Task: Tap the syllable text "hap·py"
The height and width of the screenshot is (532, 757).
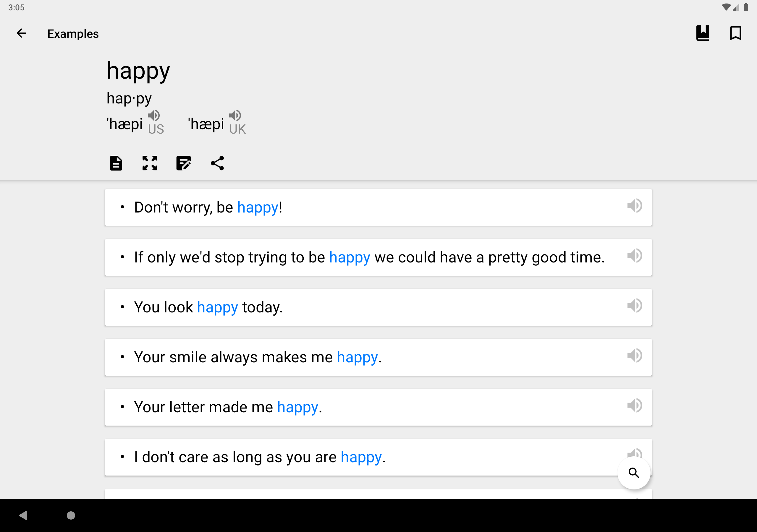Action: point(129,98)
